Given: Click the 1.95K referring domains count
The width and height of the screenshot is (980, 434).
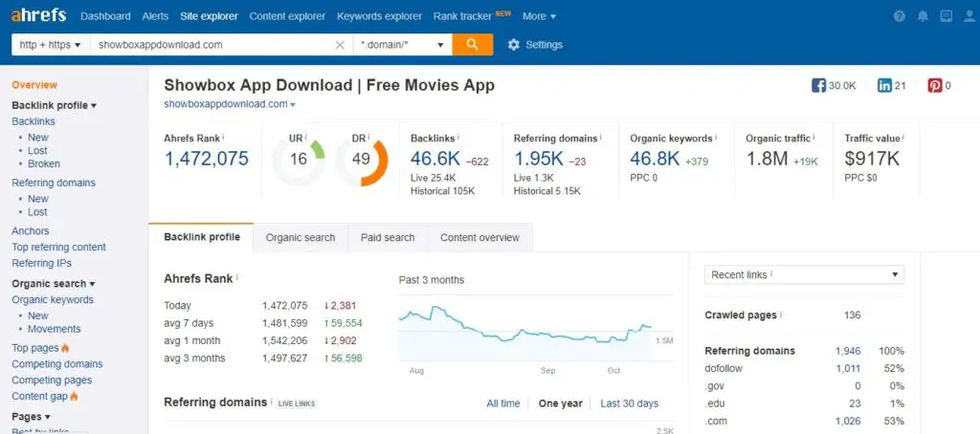Looking at the screenshot, I should [x=540, y=159].
